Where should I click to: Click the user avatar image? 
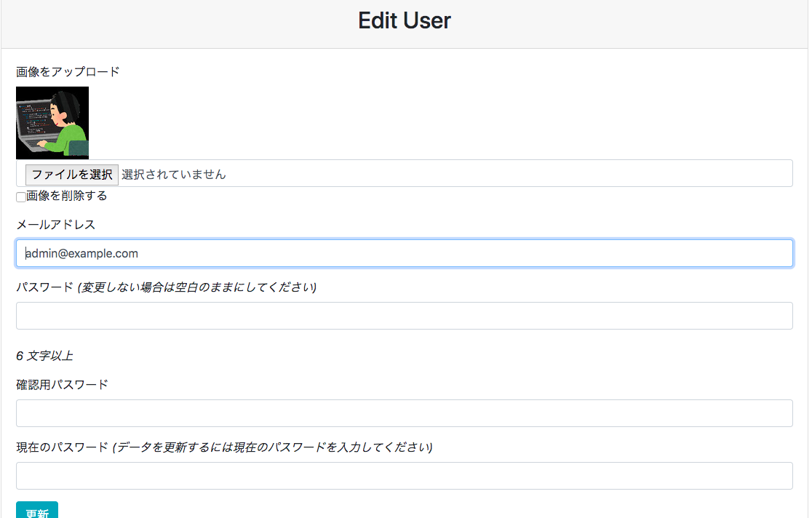pyautogui.click(x=52, y=122)
